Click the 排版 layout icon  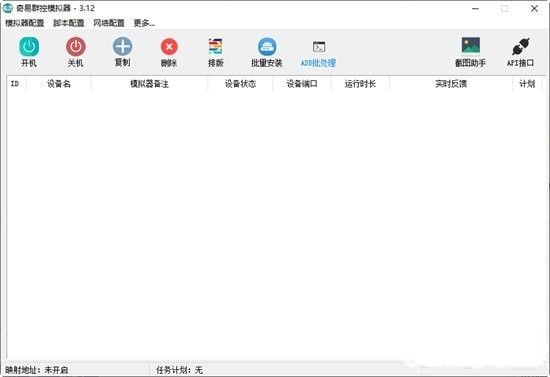pos(215,46)
